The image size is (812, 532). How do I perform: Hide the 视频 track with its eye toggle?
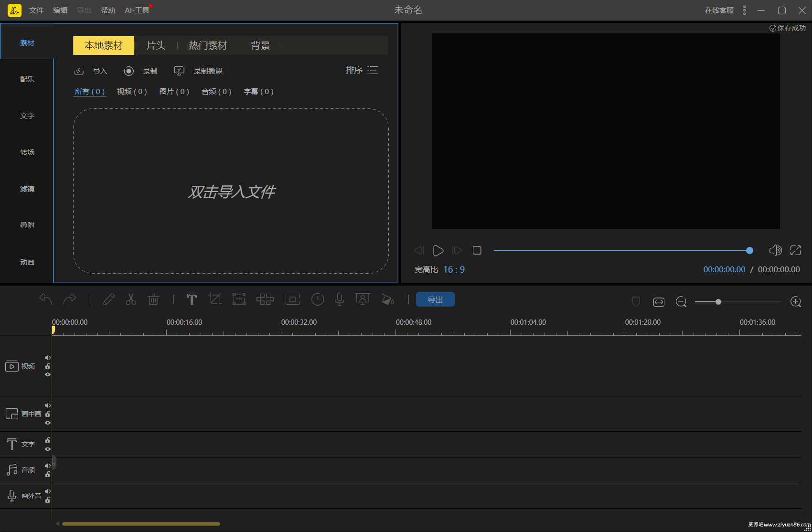pyautogui.click(x=47, y=374)
